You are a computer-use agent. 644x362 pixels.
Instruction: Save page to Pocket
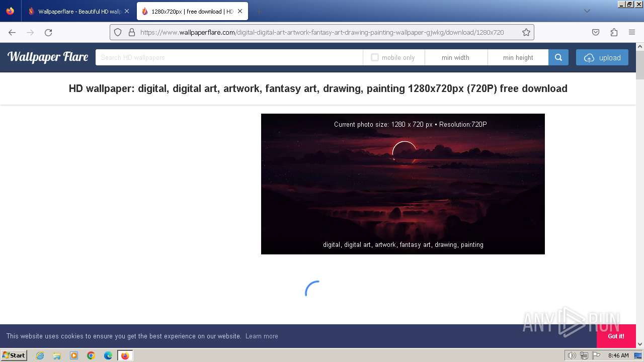coord(596,32)
